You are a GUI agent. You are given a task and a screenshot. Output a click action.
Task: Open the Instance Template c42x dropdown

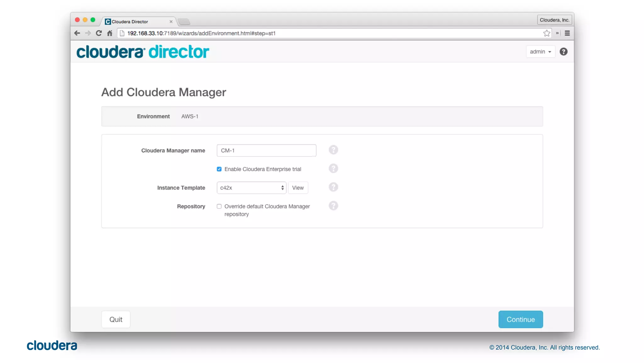(x=252, y=188)
